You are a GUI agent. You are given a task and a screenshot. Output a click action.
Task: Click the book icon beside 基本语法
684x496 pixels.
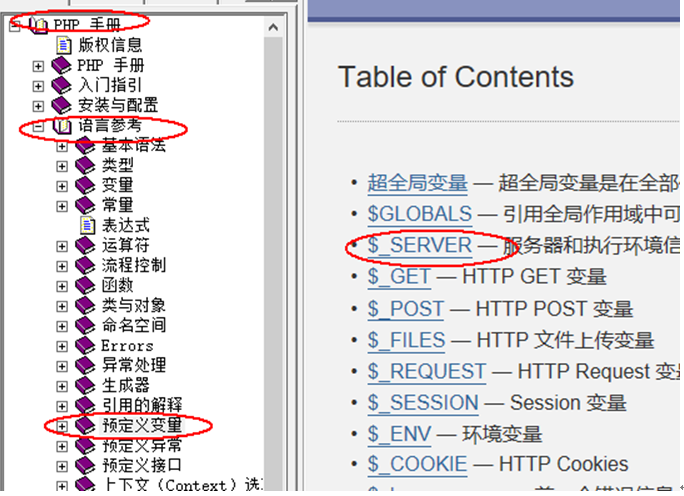85,145
